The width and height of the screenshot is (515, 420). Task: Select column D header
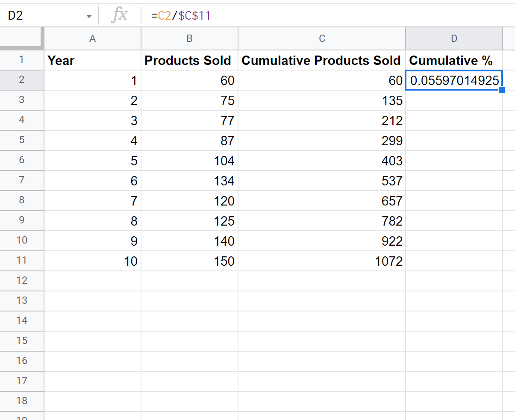454,38
